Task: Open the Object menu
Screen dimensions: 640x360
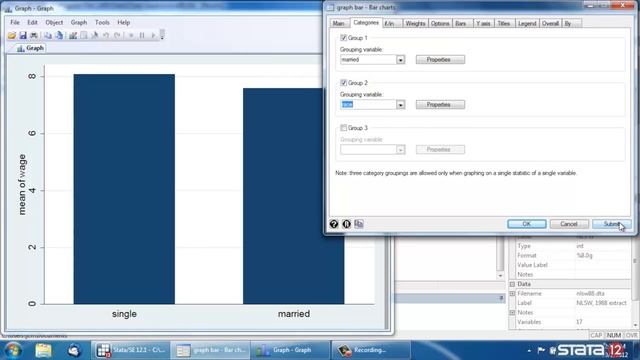Action: [x=54, y=22]
